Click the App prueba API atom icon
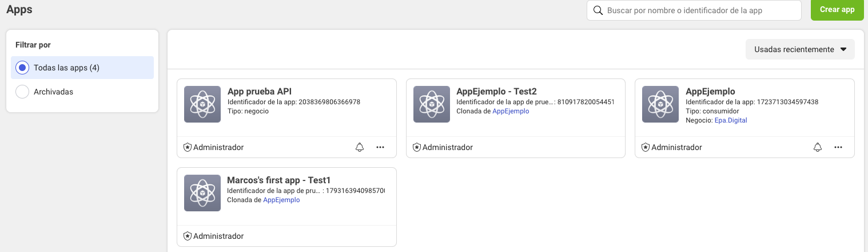This screenshot has height=252, width=868. 202,104
